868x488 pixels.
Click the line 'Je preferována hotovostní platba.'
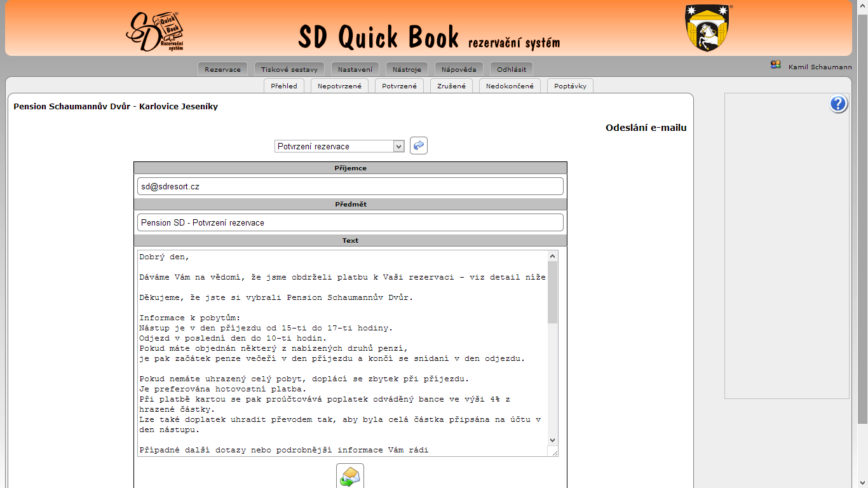coord(223,389)
